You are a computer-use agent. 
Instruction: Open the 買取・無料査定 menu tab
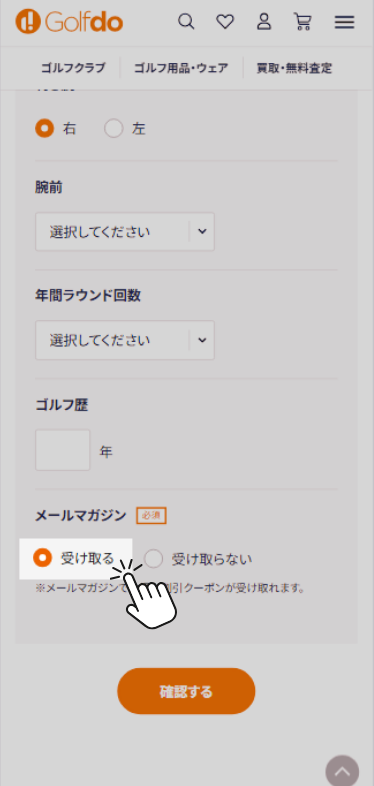[294, 68]
